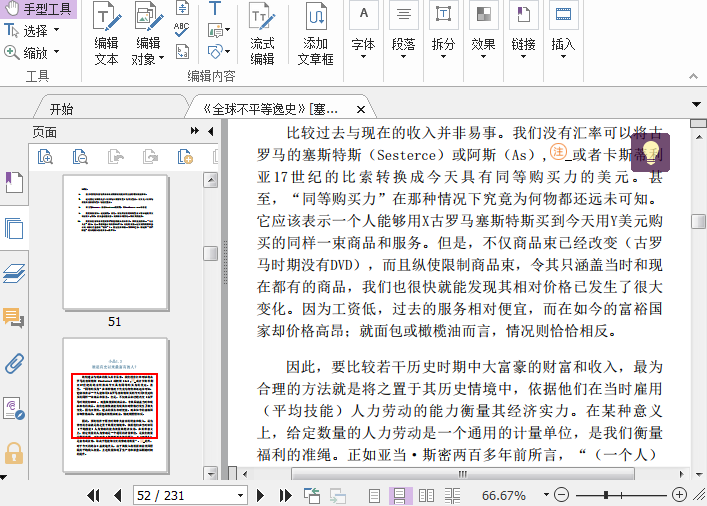Open the document tab list arrow
Viewport: 707px width, 506px height.
(x=696, y=105)
